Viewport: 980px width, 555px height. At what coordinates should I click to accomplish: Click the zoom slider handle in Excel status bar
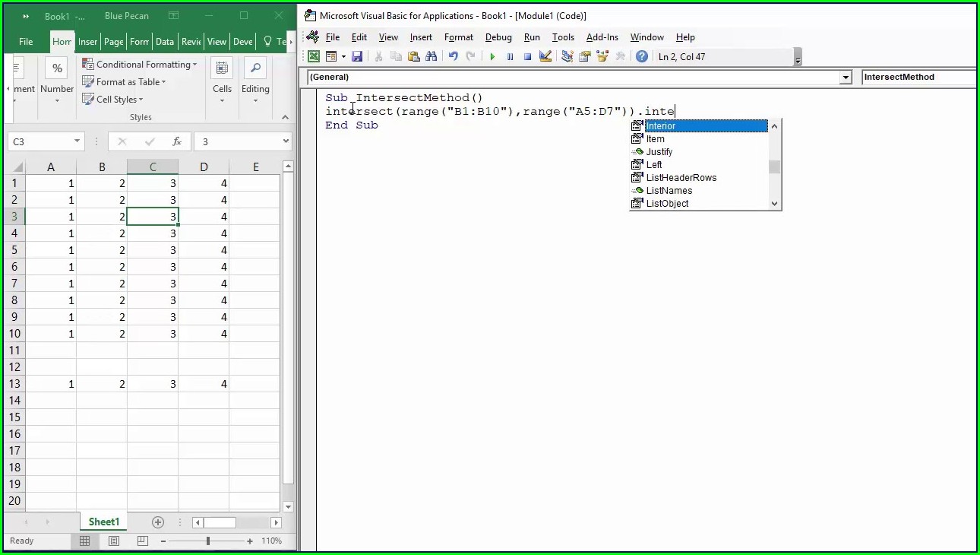point(207,541)
